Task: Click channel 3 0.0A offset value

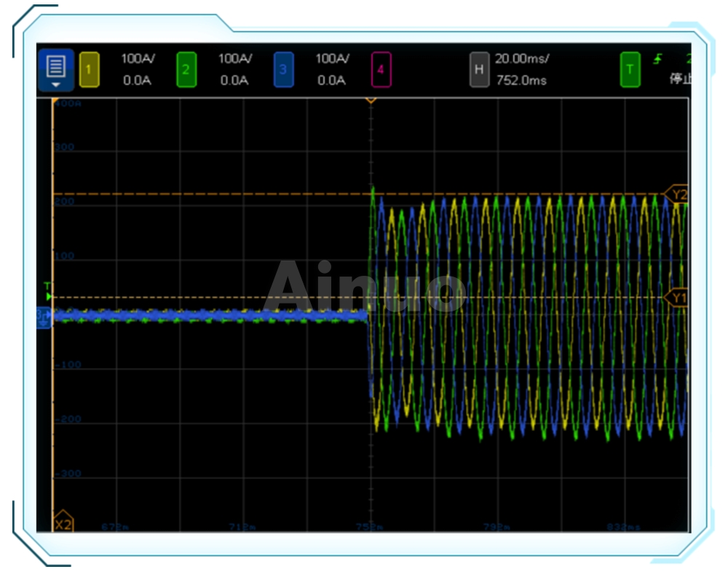Action: pyautogui.click(x=331, y=80)
